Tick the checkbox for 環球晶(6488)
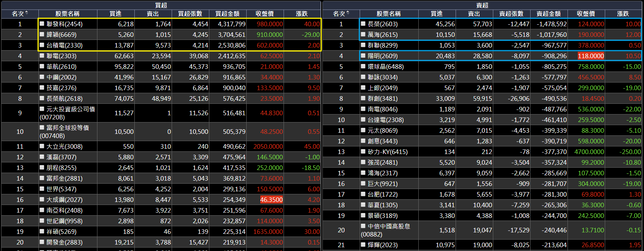The image size is (644, 251). pyautogui.click(x=363, y=66)
